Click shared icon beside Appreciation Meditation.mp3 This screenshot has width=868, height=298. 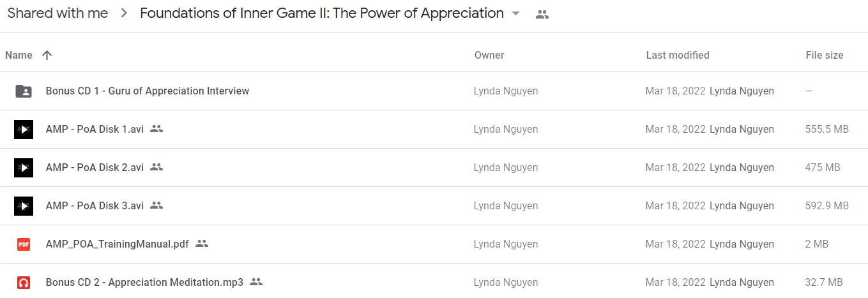pyautogui.click(x=256, y=282)
